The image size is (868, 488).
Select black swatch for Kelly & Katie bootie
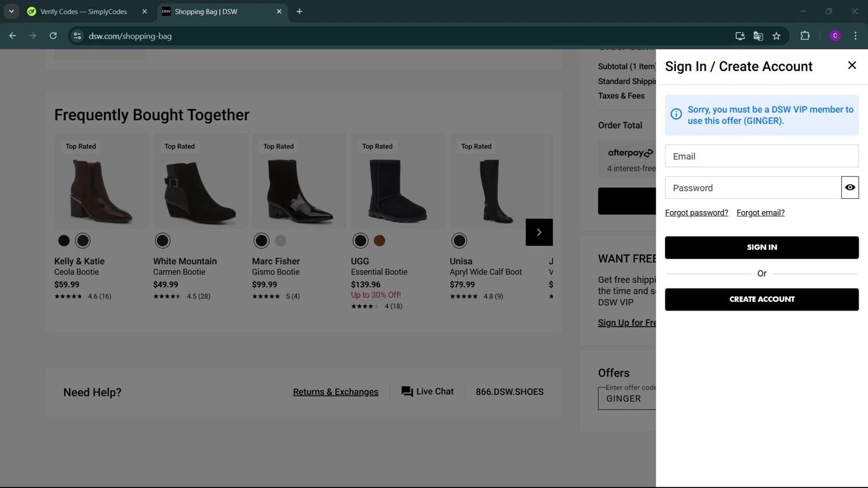(x=64, y=241)
